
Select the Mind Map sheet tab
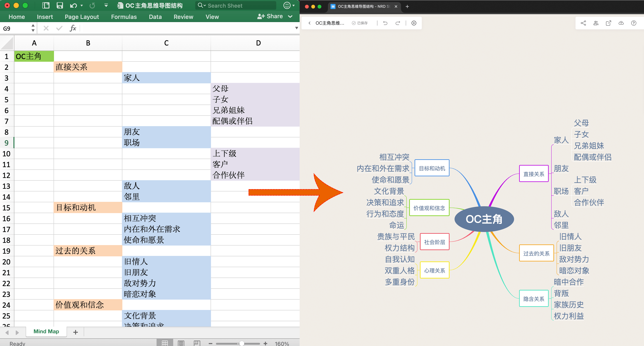[46, 332]
